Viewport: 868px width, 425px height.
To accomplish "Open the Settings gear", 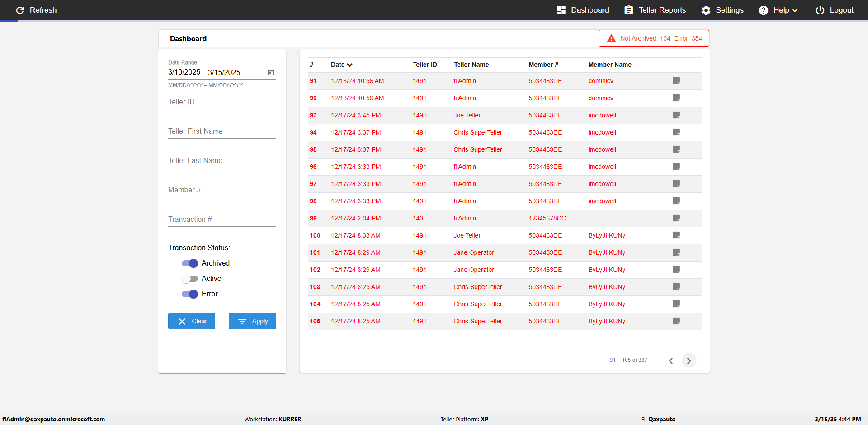I will click(706, 10).
